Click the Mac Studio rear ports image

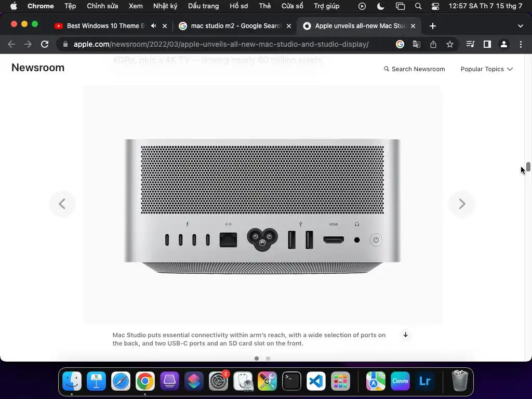pyautogui.click(x=262, y=205)
